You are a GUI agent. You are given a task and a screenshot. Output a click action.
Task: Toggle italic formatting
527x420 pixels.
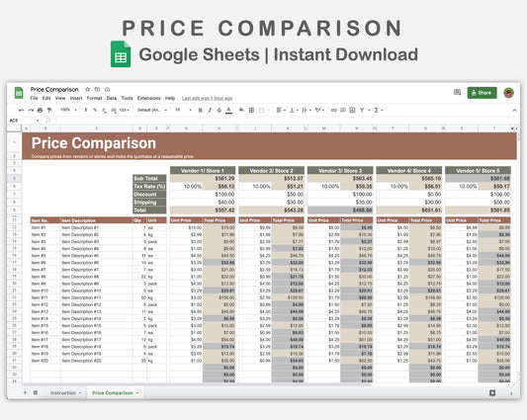pyautogui.click(x=210, y=111)
